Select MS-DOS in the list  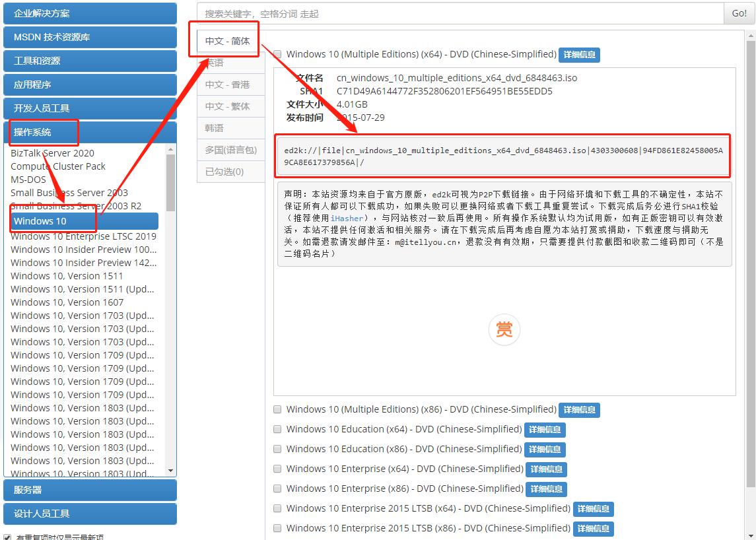[28, 180]
